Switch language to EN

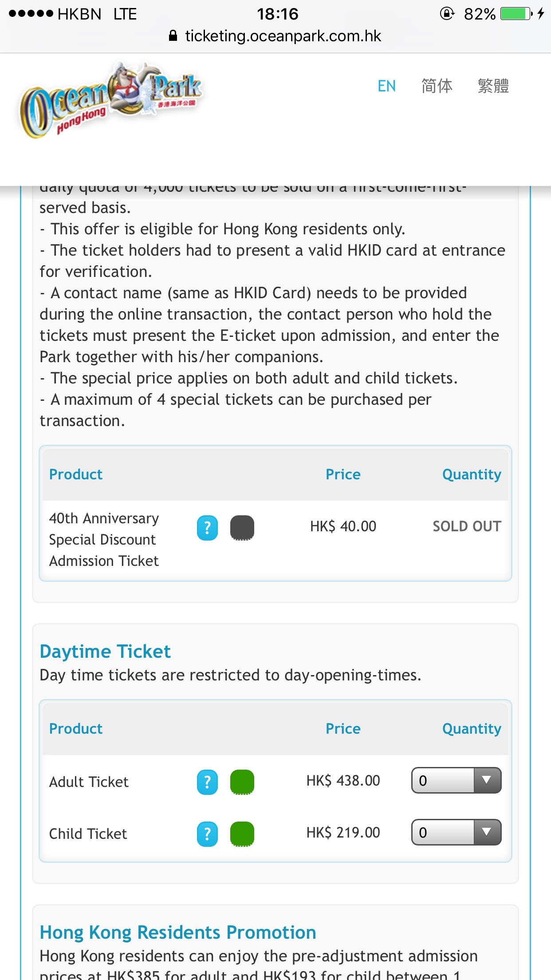coord(386,86)
